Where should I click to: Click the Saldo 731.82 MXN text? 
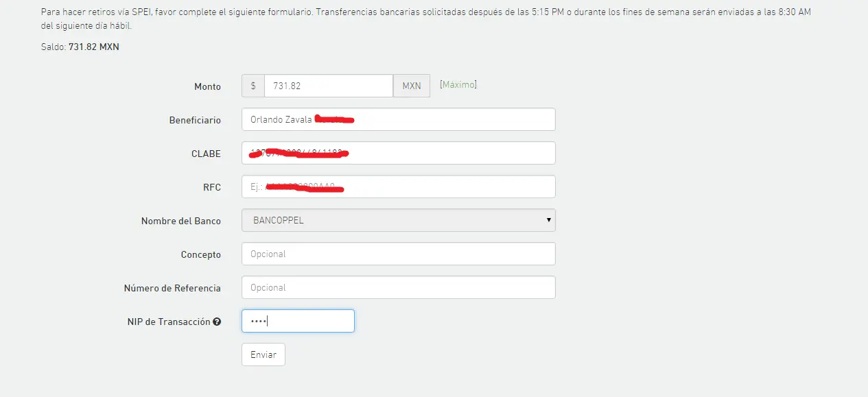tap(80, 47)
